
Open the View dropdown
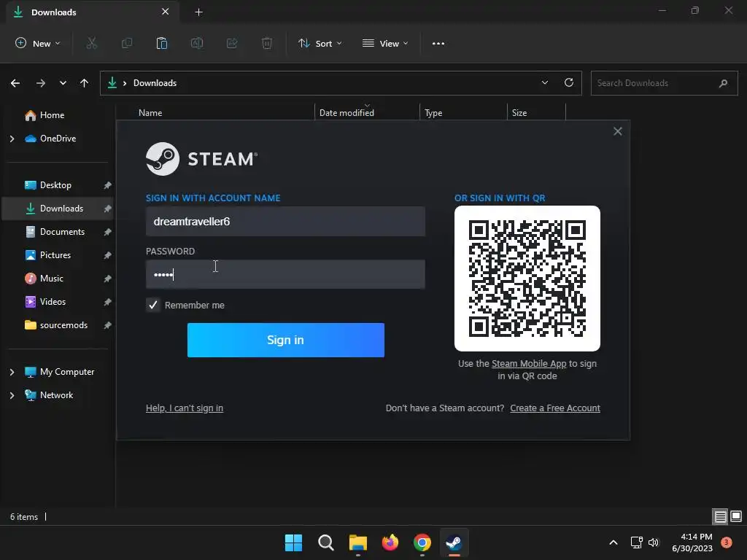385,43
